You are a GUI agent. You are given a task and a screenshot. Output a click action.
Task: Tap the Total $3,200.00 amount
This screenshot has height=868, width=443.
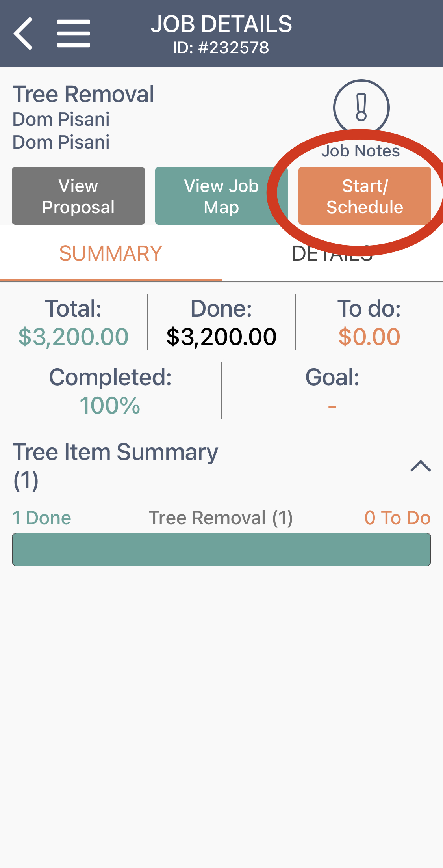click(x=74, y=337)
